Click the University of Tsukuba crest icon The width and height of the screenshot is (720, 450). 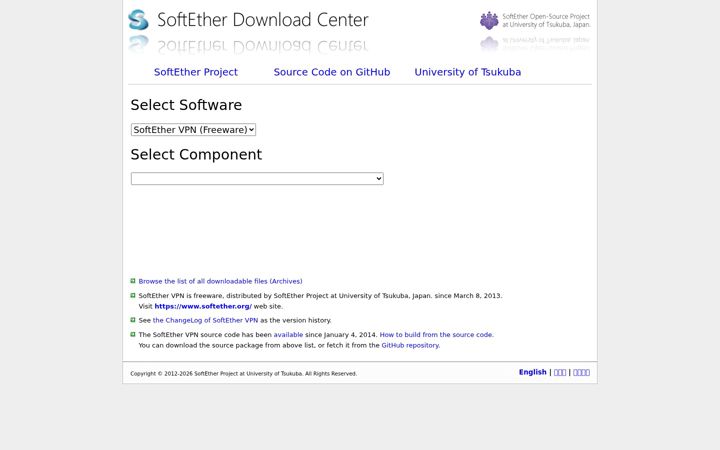point(489,21)
